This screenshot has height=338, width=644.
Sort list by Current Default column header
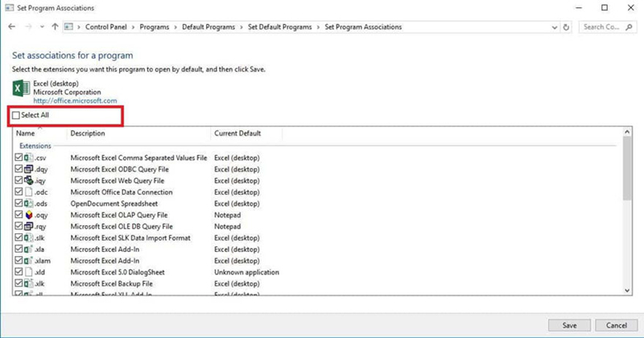pos(237,134)
